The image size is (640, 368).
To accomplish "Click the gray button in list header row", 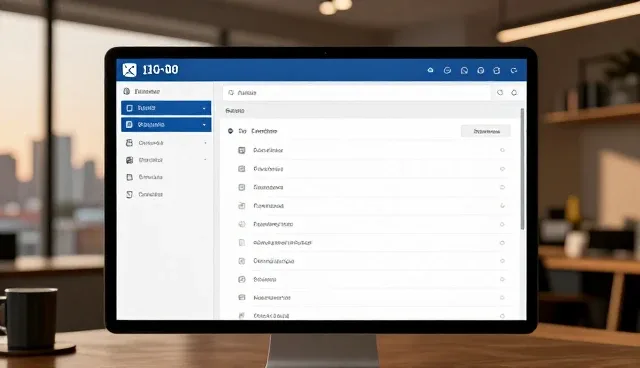I will (x=486, y=131).
